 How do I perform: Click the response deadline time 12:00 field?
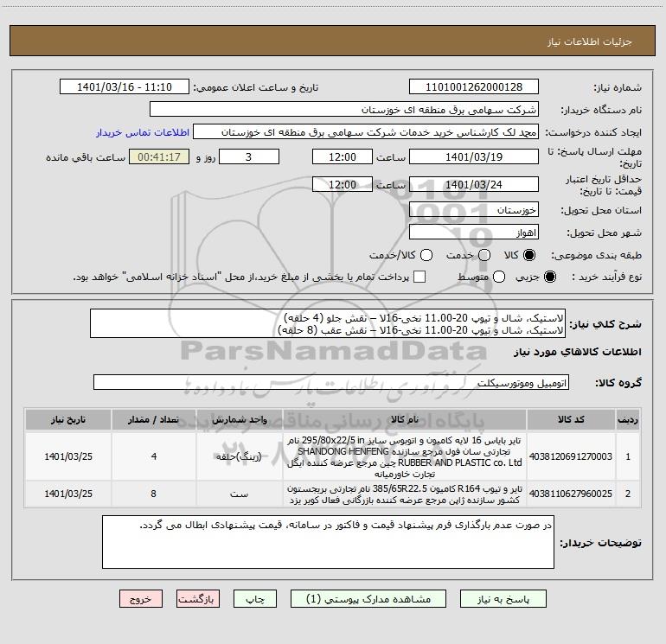click(x=343, y=157)
